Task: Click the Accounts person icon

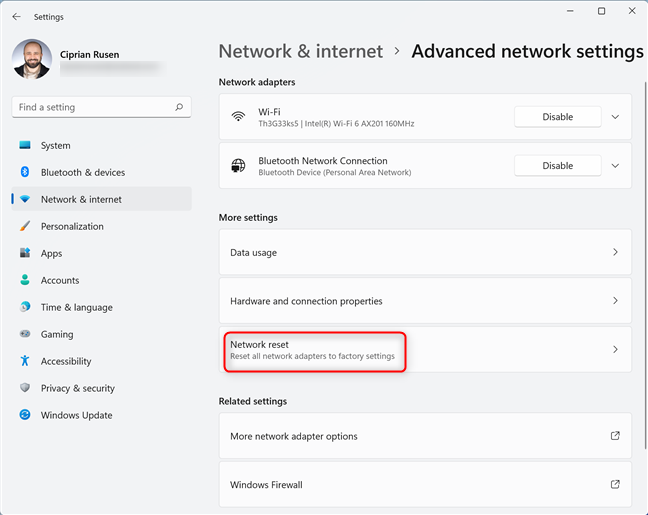Action: (25, 280)
